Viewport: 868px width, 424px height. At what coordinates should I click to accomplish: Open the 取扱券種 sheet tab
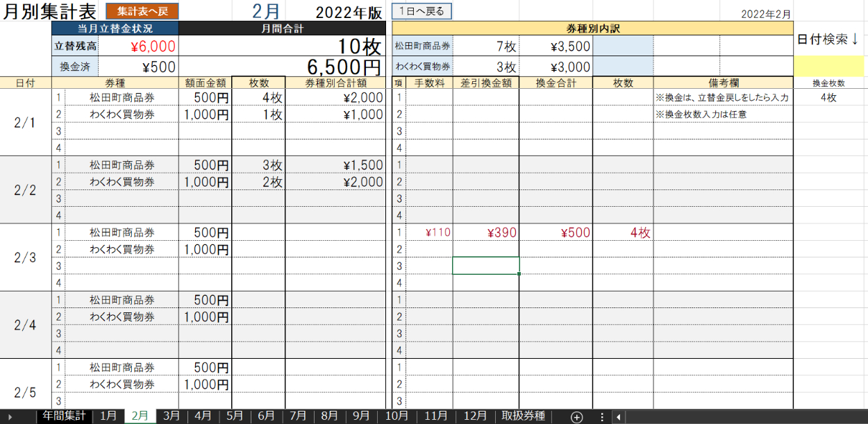click(523, 416)
